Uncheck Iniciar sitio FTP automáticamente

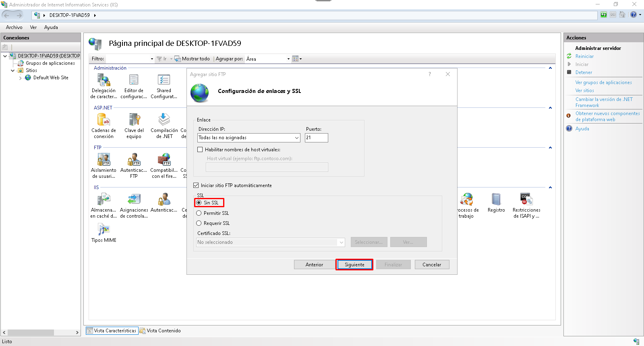point(196,185)
